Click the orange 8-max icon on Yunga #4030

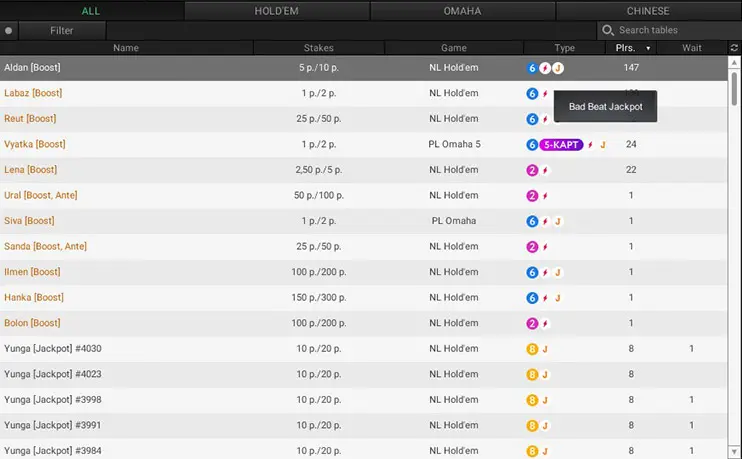point(532,349)
